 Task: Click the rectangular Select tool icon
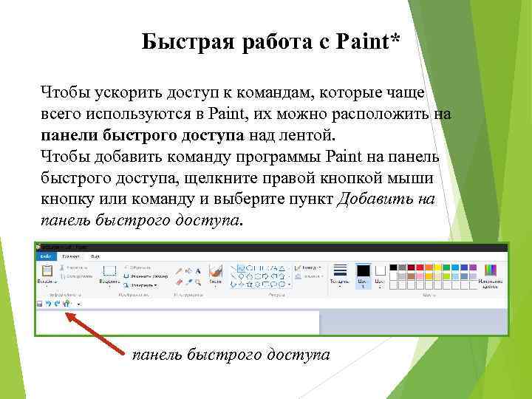[109, 271]
